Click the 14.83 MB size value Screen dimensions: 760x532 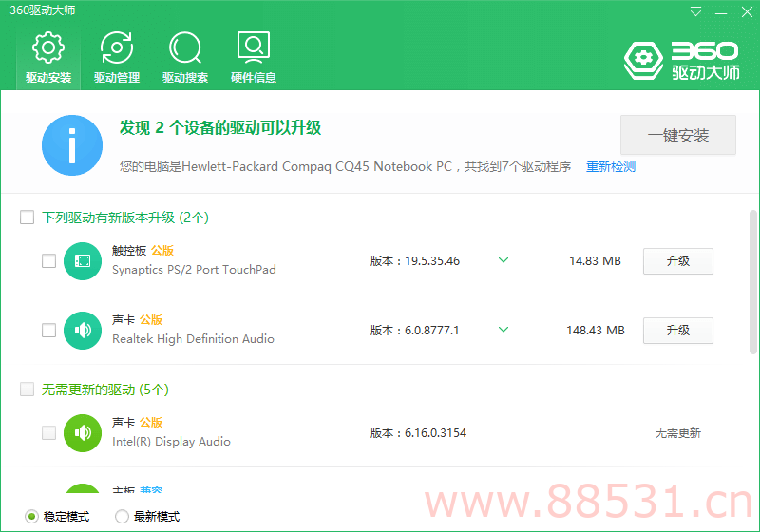[x=595, y=261]
